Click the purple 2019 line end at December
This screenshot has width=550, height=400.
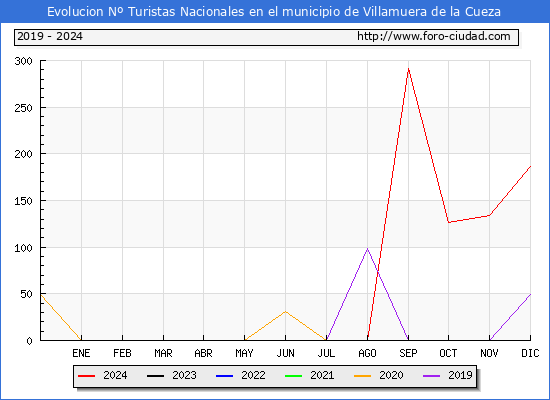coord(530,294)
